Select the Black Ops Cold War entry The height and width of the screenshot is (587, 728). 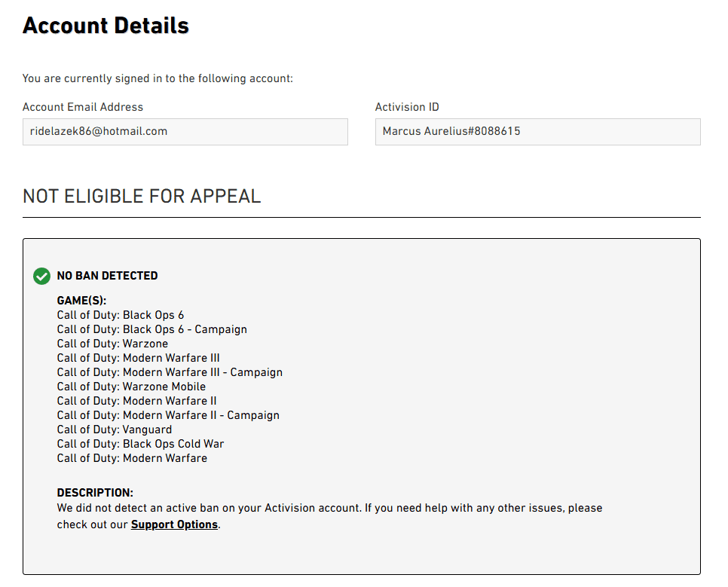click(x=140, y=444)
